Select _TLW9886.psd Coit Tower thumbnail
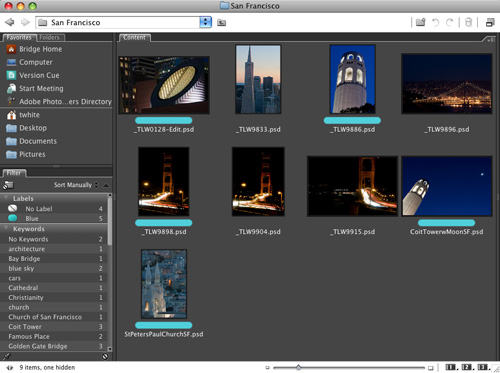 pos(352,79)
